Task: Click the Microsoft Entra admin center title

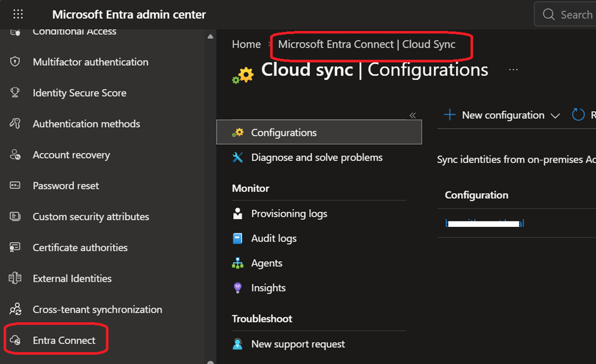Action: click(129, 15)
